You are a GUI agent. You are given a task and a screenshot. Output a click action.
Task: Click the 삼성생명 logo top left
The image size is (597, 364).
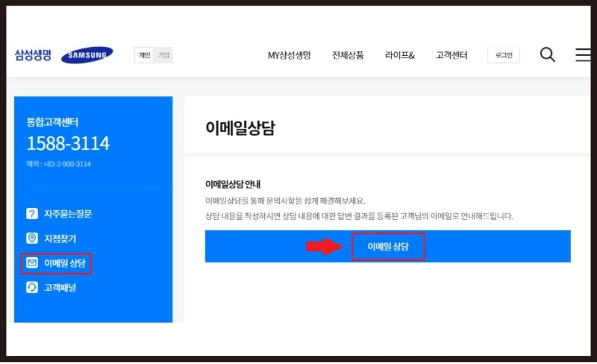pos(33,55)
